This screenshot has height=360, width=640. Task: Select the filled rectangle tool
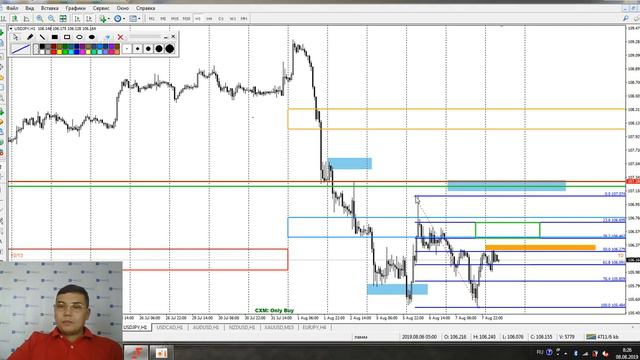(x=55, y=37)
